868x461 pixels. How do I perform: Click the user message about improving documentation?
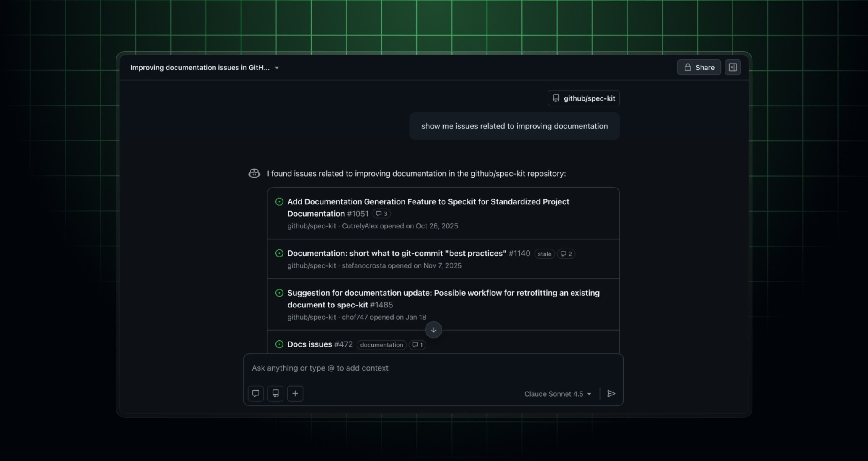point(514,126)
